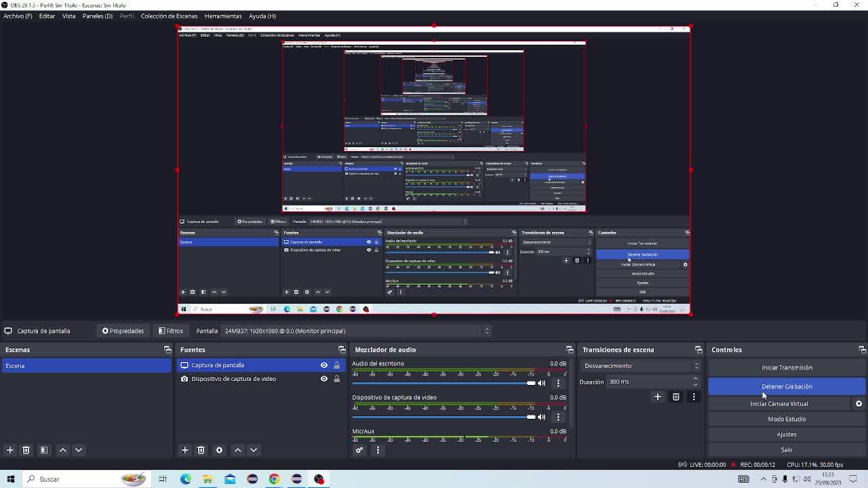Open source properties gear in Fuentes toolbar
The image size is (868, 488).
(x=219, y=450)
